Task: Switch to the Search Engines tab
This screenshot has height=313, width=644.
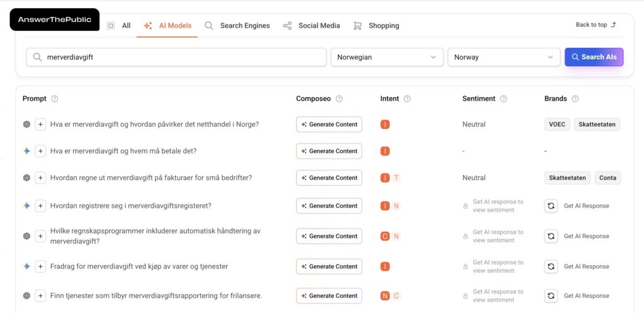Action: [237, 25]
